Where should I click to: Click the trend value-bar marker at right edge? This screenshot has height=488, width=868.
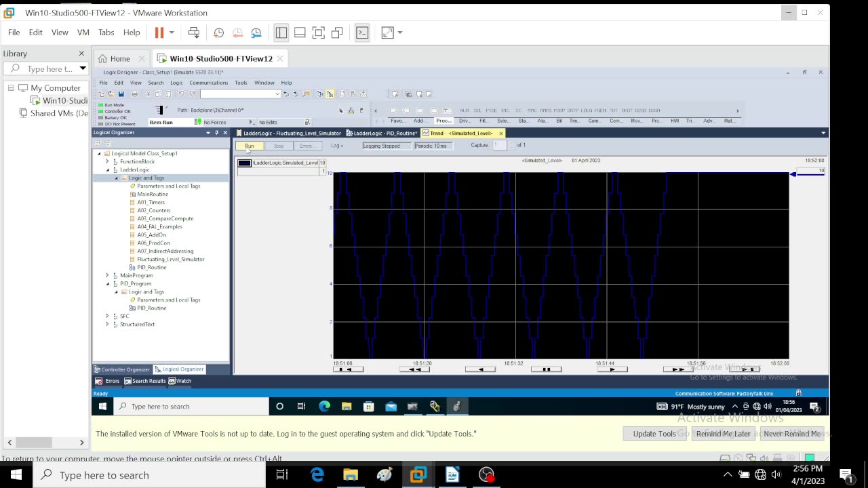pos(793,175)
